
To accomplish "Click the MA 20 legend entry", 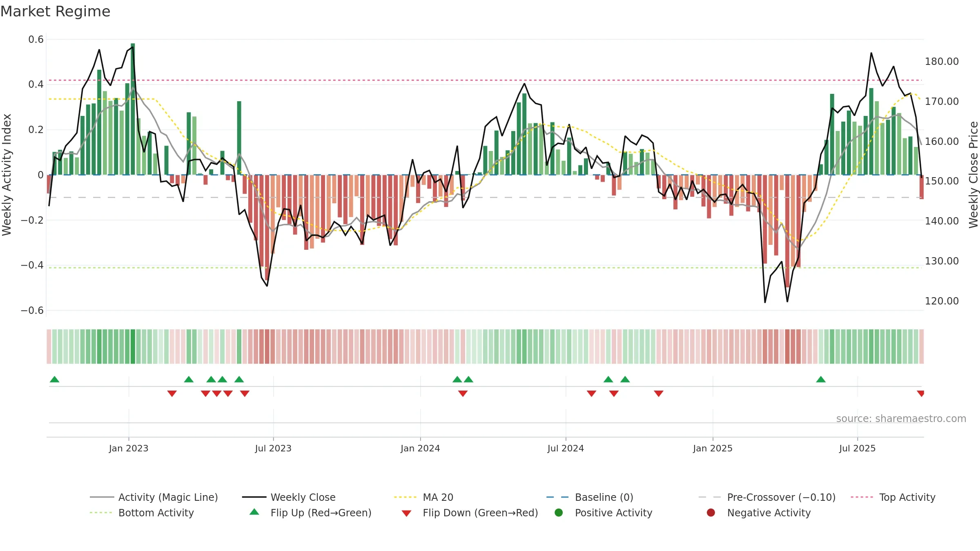I will coord(423,497).
